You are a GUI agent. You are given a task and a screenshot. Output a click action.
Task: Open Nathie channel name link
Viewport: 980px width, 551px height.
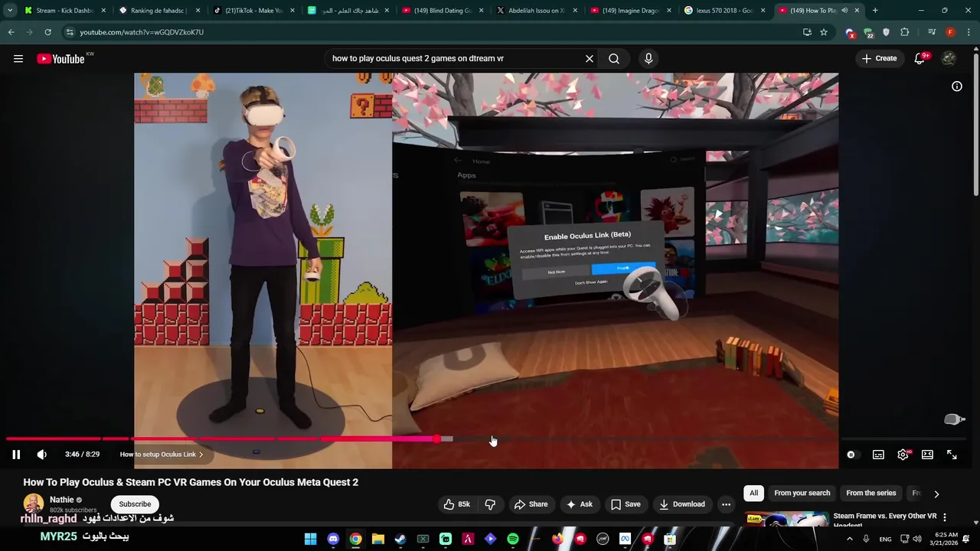click(62, 500)
